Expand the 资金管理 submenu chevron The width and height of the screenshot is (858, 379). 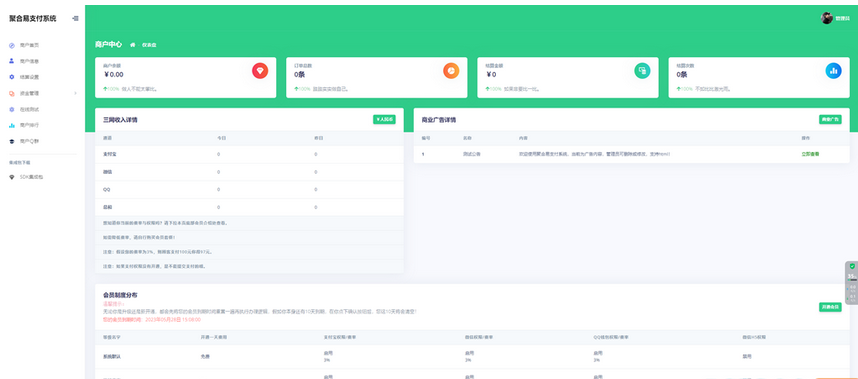[x=75, y=94]
